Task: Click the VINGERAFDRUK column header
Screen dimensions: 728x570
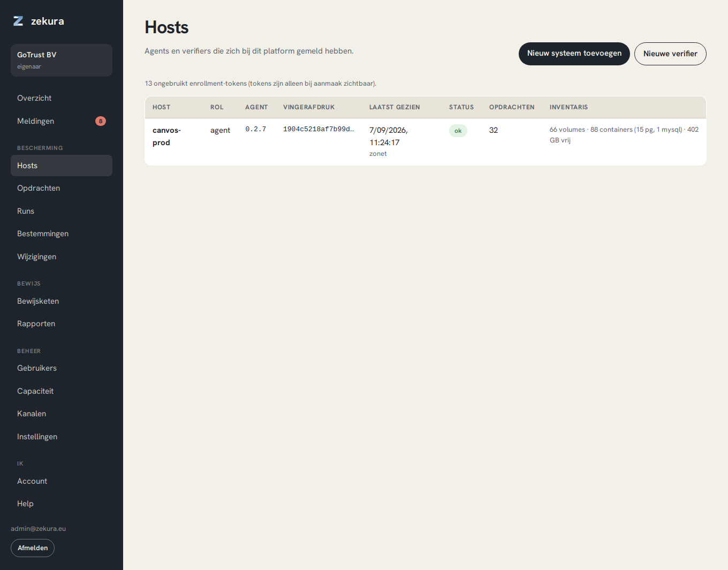Action: point(309,107)
